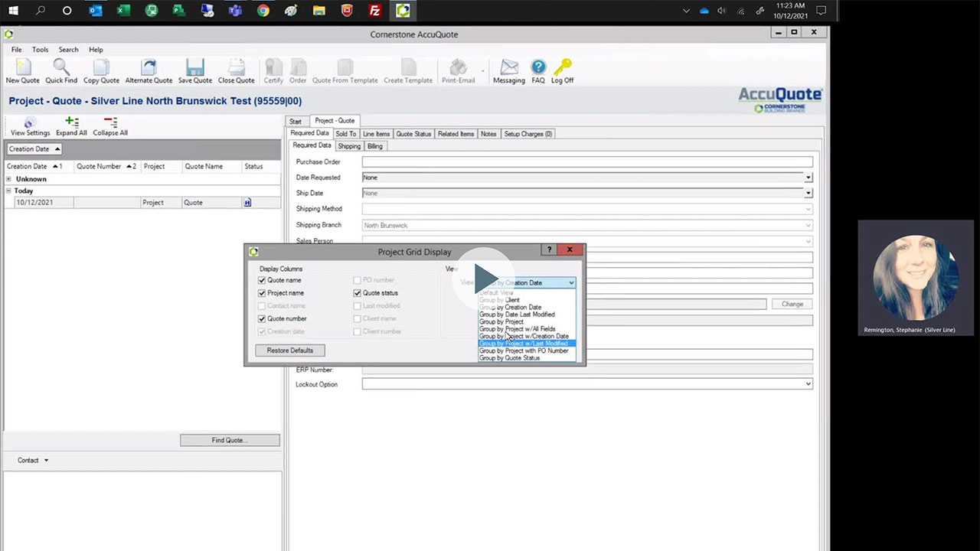
Task: Uncheck the Quote name checkbox
Action: [262, 281]
